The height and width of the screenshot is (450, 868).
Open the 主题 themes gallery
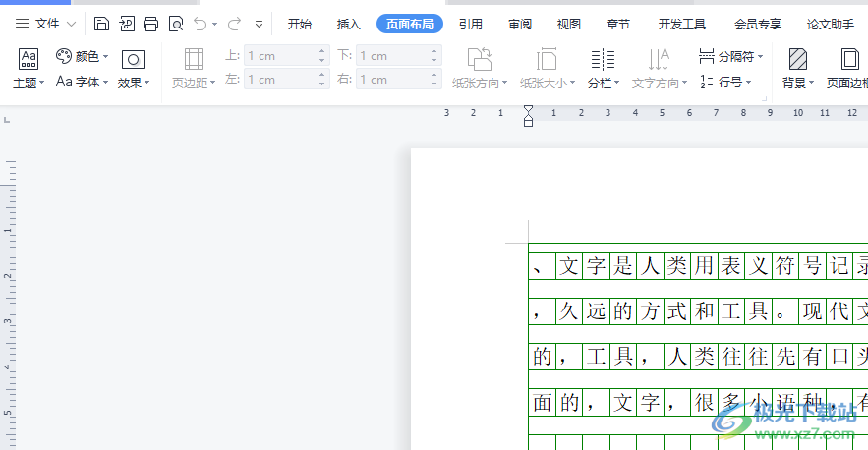point(29,69)
